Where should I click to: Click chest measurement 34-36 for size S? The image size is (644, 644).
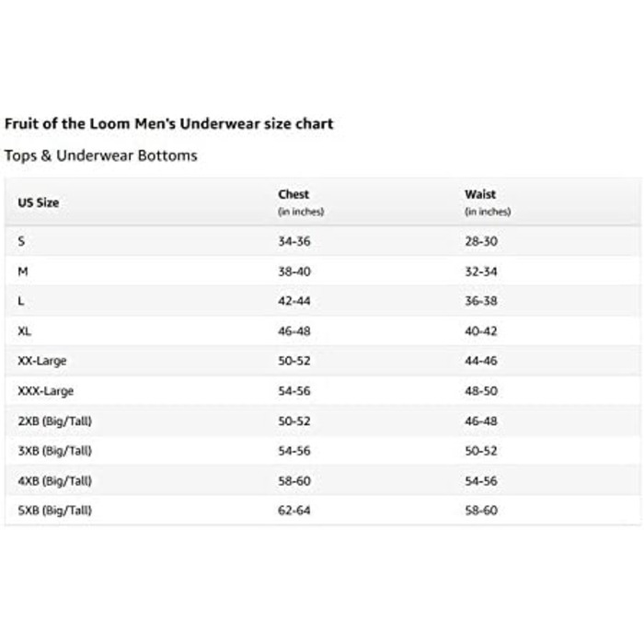[294, 241]
